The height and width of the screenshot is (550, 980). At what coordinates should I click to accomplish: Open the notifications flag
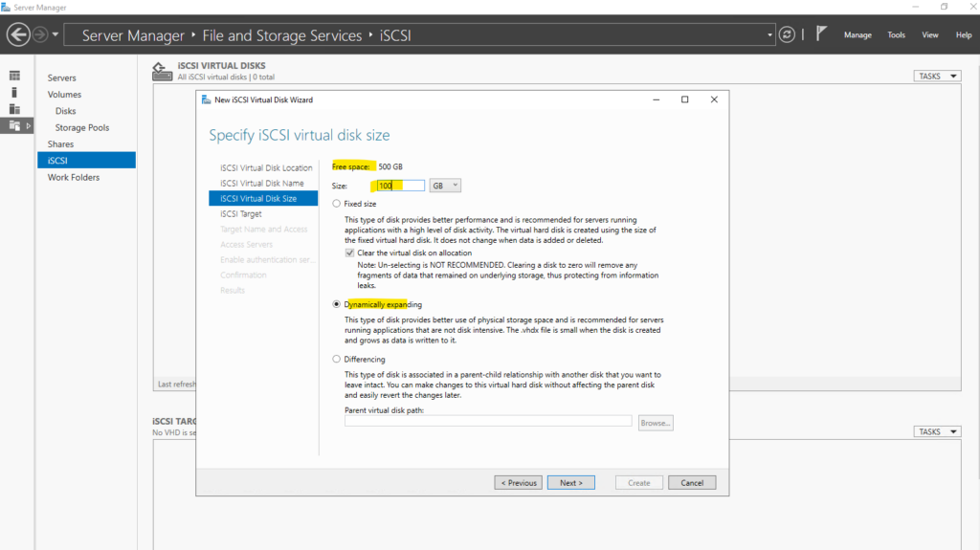(821, 34)
